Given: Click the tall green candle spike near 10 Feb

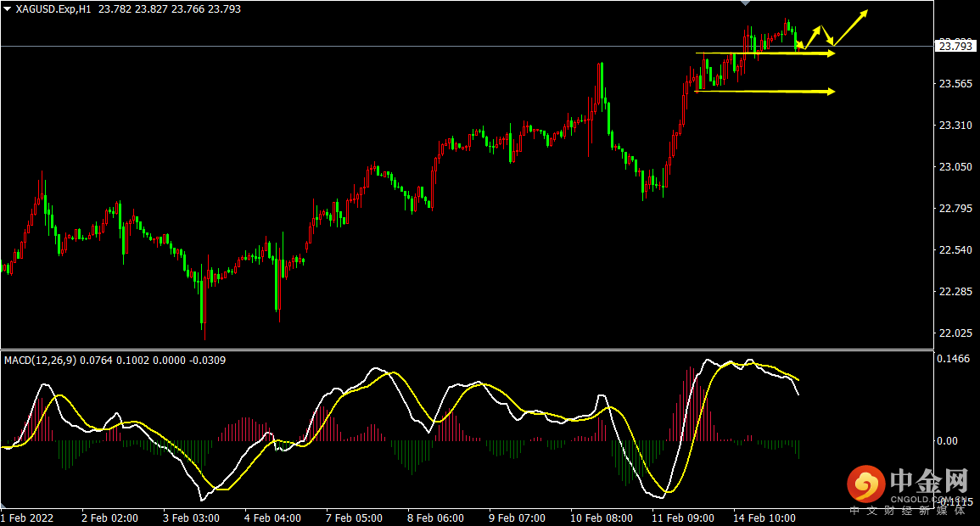Looking at the screenshot, I should (x=601, y=82).
